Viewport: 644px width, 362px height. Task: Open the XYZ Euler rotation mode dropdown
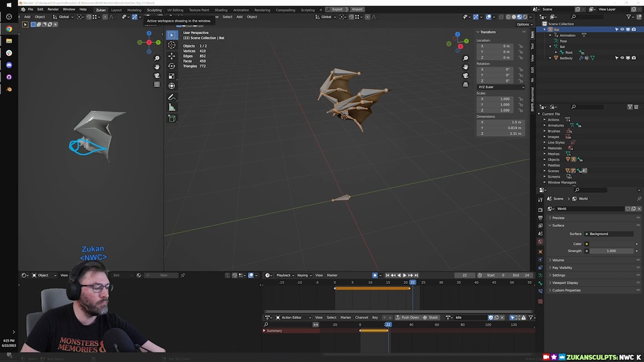pos(501,87)
